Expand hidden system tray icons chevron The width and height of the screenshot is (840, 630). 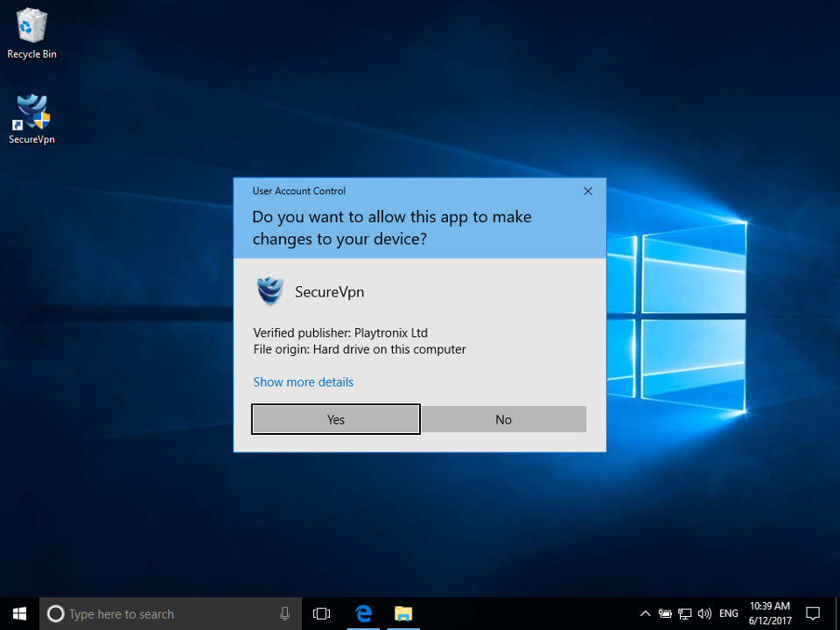(646, 614)
